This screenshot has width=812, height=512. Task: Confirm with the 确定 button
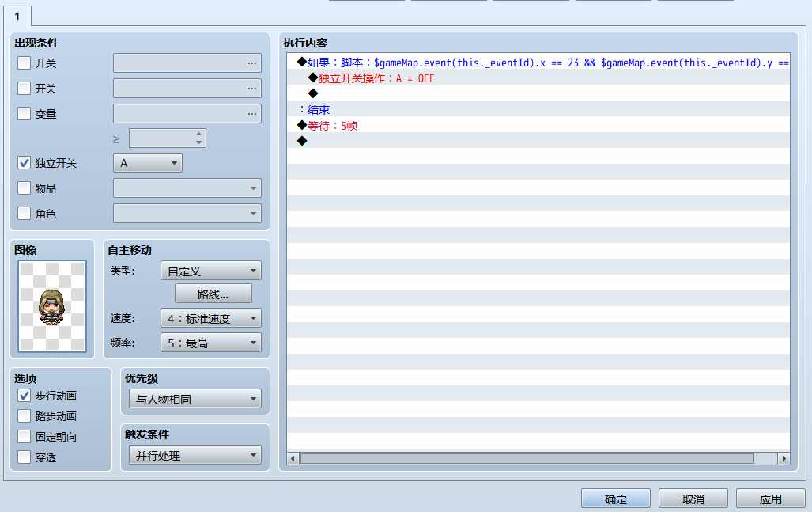point(616,499)
